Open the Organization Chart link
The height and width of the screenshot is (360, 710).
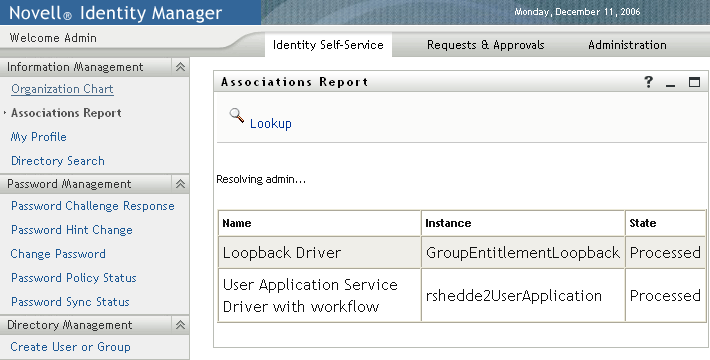coord(62,89)
